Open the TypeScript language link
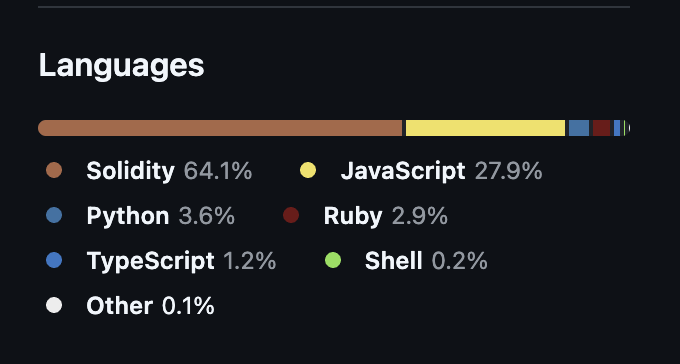Screen dimensions: 680x364 (161, 261)
